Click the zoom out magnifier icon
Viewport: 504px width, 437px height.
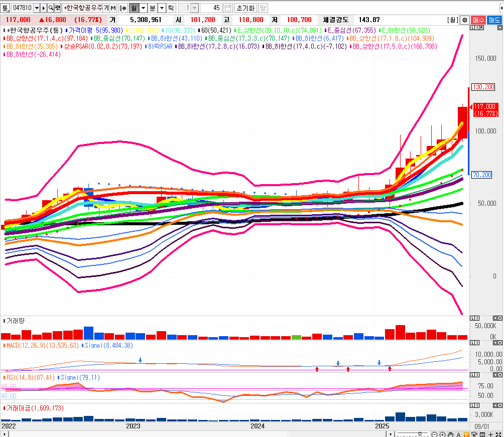[434, 433]
